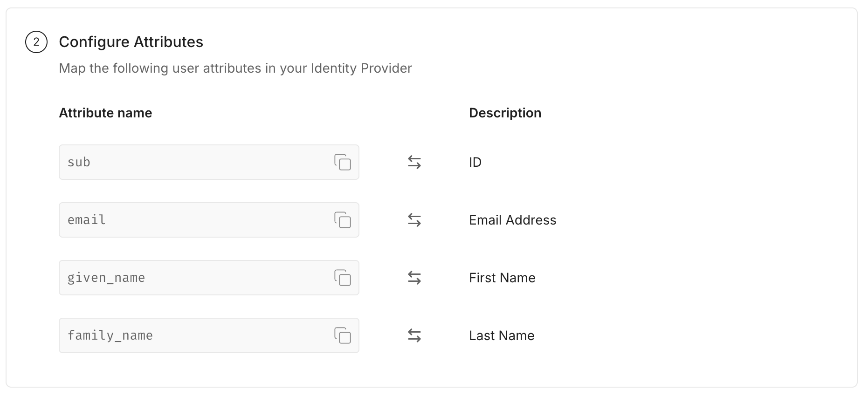Click the mapping arrows icon beside First Name
The height and width of the screenshot is (396, 868).
(x=414, y=278)
